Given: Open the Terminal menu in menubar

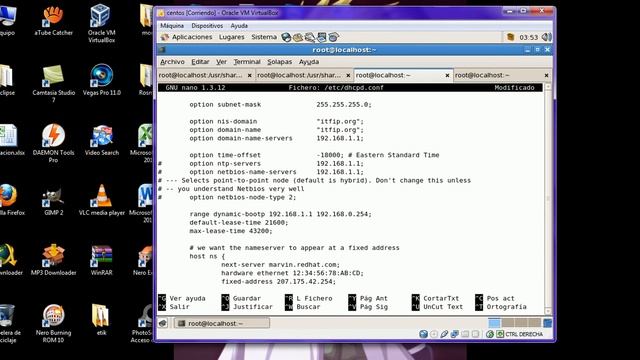Looking at the screenshot, I should (x=247, y=62).
